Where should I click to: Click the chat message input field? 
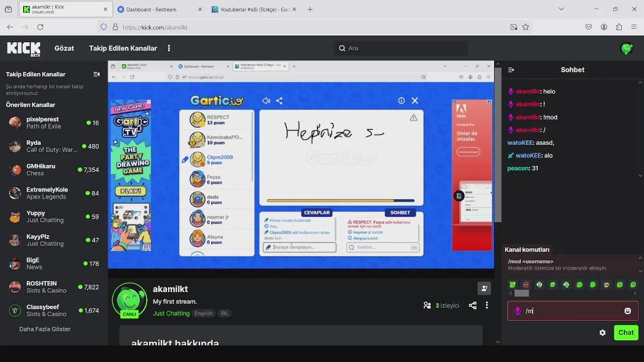[x=573, y=311]
